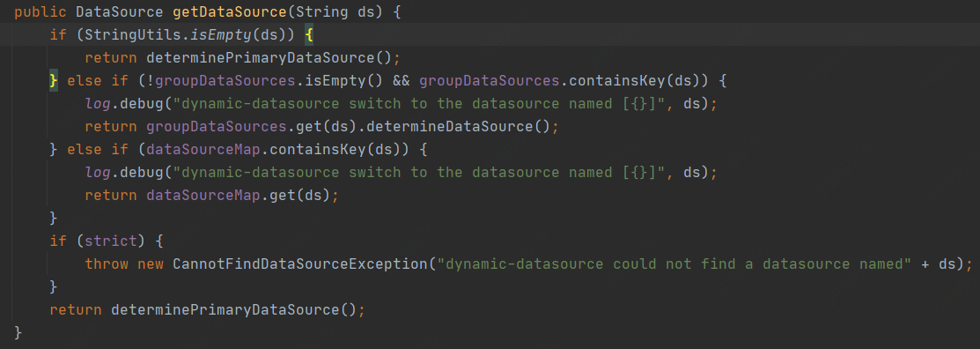The width and height of the screenshot is (980, 349).
Task: Click groupDataSources in 'groupDataSources.get(ds)'
Action: (217, 126)
